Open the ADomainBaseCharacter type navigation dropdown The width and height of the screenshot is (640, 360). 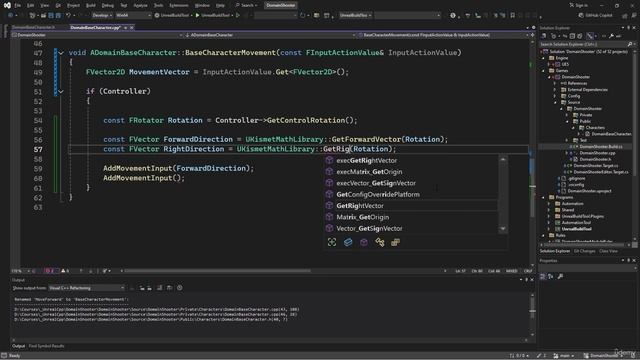[269, 35]
